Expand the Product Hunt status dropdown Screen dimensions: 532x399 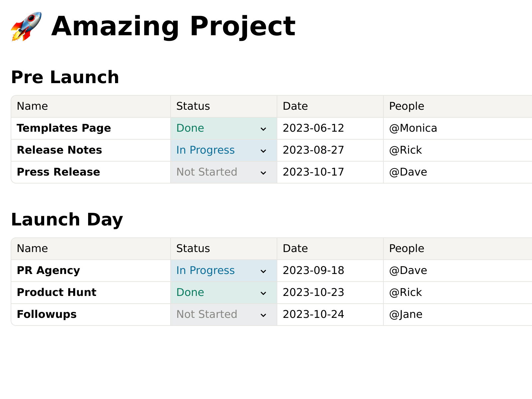pos(223,293)
